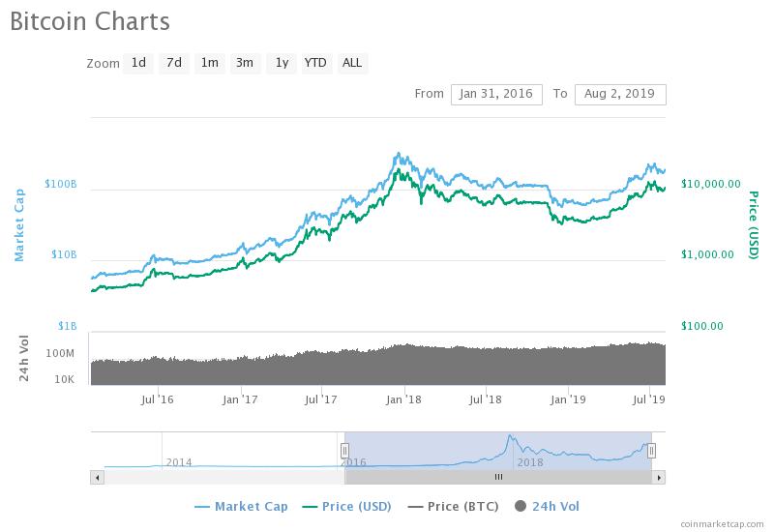Click the $1B market cap axis label
The width and height of the screenshot is (774, 532).
(67, 326)
